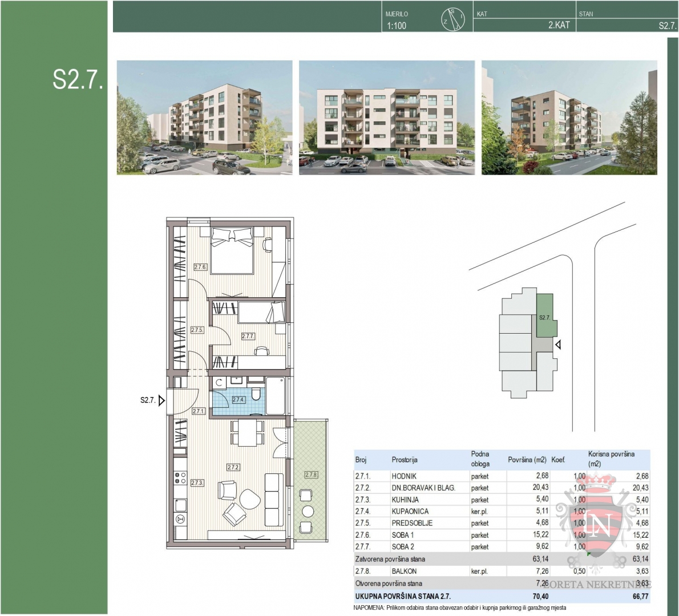Viewport: 679px width, 616px height.
Task: Select the dining table in living room
Action: [248, 432]
